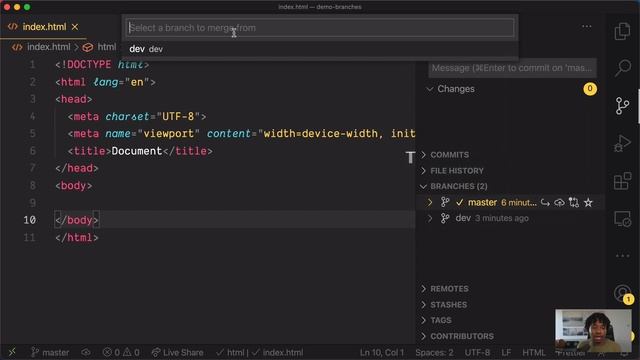
Task: Change the LF end of line setting
Action: [x=506, y=352]
